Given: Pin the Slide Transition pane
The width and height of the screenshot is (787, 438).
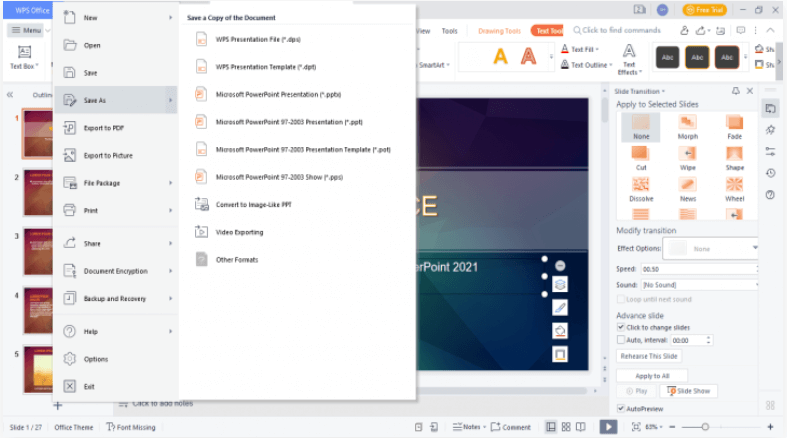Looking at the screenshot, I should (x=735, y=91).
